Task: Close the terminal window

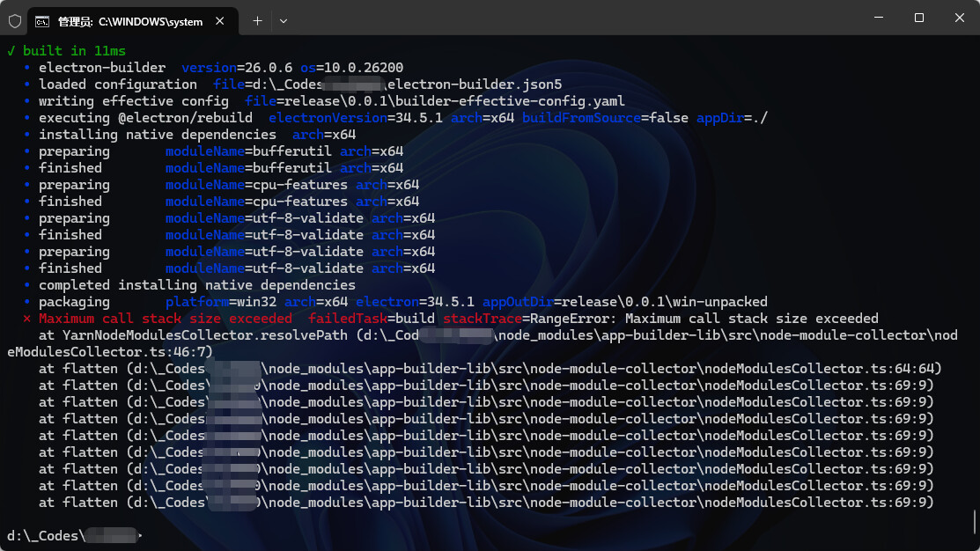Action: coord(960,18)
